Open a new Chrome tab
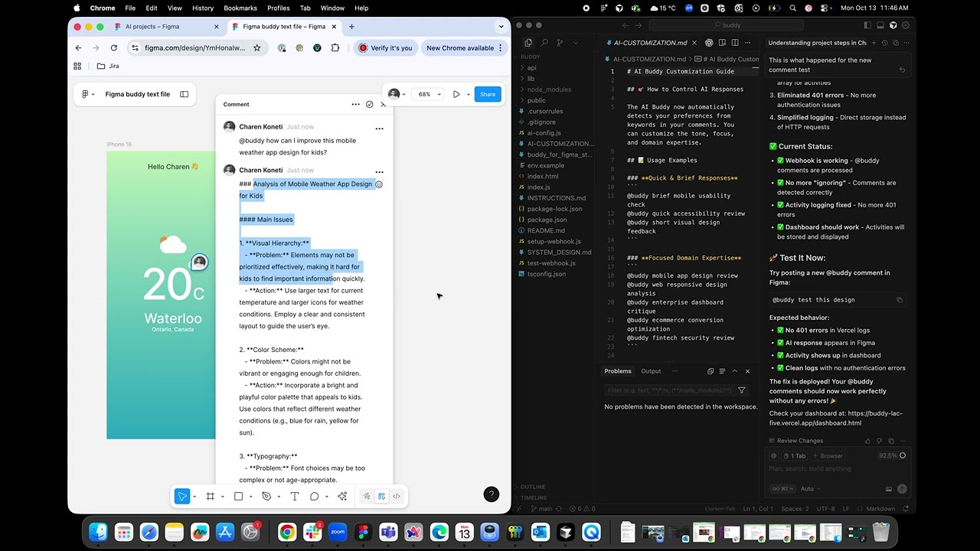Viewport: 980px width, 551px height. (x=351, y=26)
